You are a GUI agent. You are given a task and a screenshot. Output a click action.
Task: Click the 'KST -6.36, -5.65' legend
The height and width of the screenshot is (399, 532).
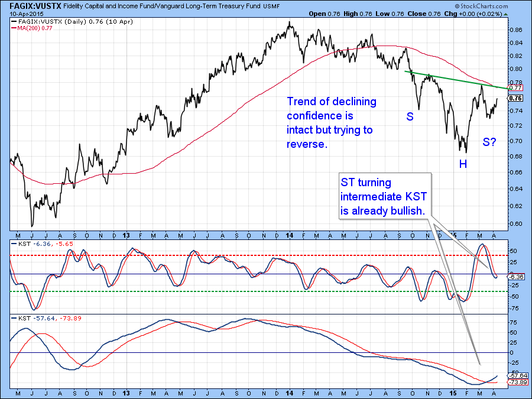click(43, 244)
